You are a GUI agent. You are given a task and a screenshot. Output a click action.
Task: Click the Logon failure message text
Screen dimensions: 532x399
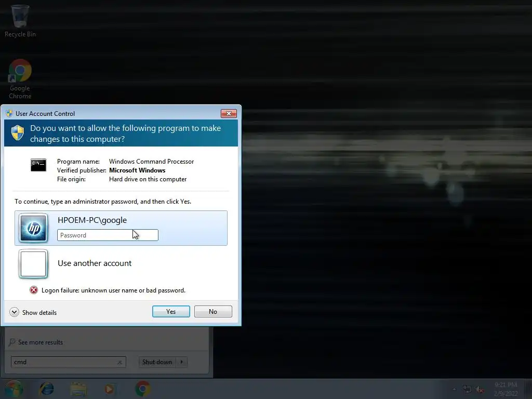click(x=113, y=290)
